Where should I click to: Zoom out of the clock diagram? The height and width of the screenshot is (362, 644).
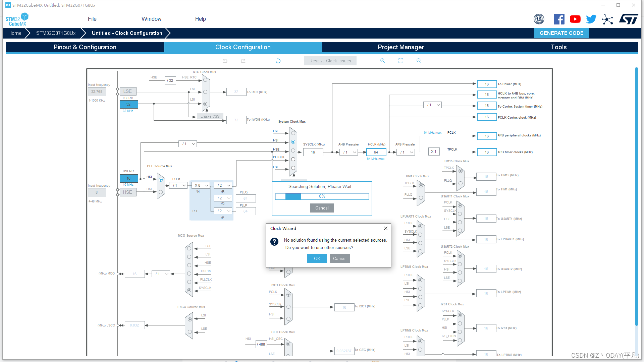click(419, 61)
